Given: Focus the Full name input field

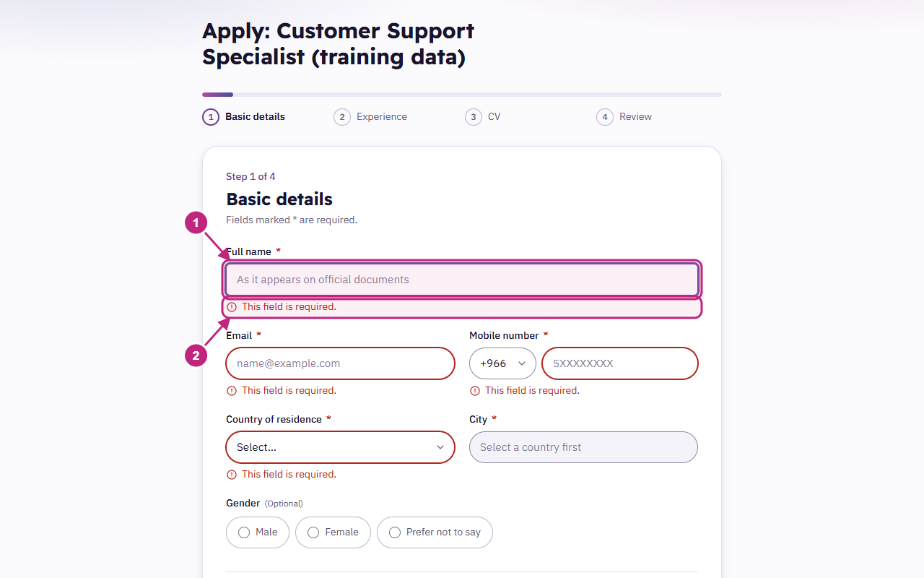Looking at the screenshot, I should pyautogui.click(x=462, y=280).
